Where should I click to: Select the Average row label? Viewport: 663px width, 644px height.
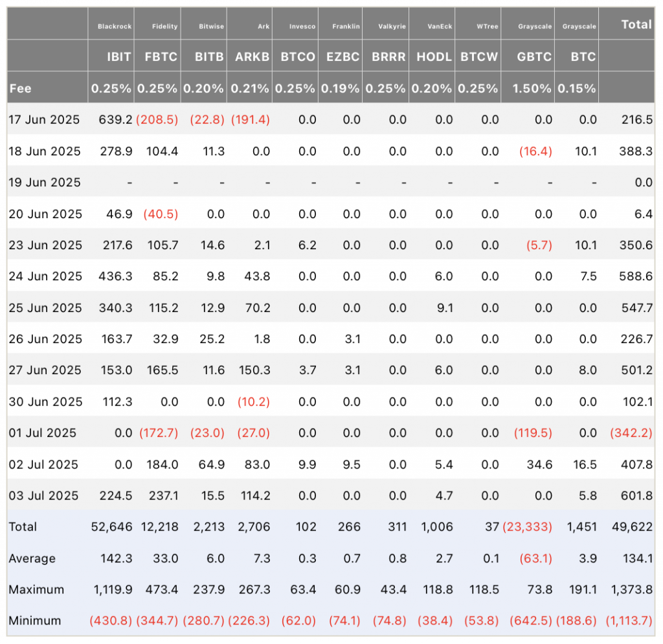(32, 558)
